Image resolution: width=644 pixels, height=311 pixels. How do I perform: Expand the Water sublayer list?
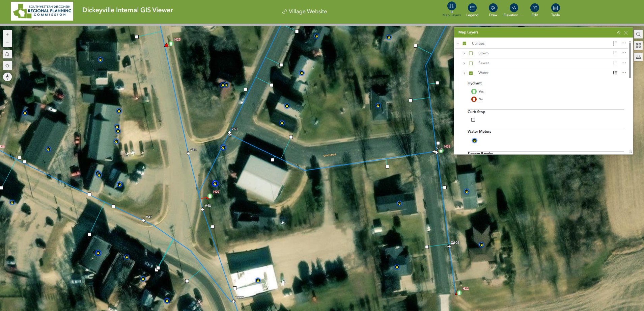click(464, 73)
